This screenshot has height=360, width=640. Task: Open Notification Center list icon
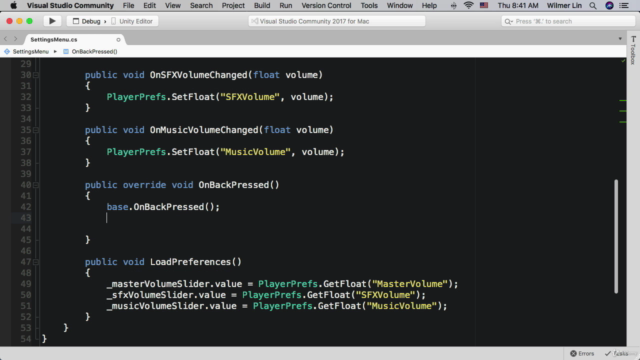click(624, 5)
